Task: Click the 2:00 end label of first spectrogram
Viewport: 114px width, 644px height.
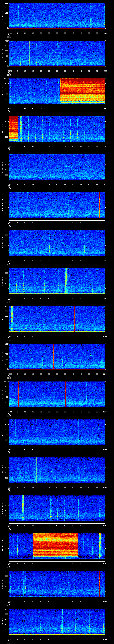Action: pyautogui.click(x=105, y=33)
